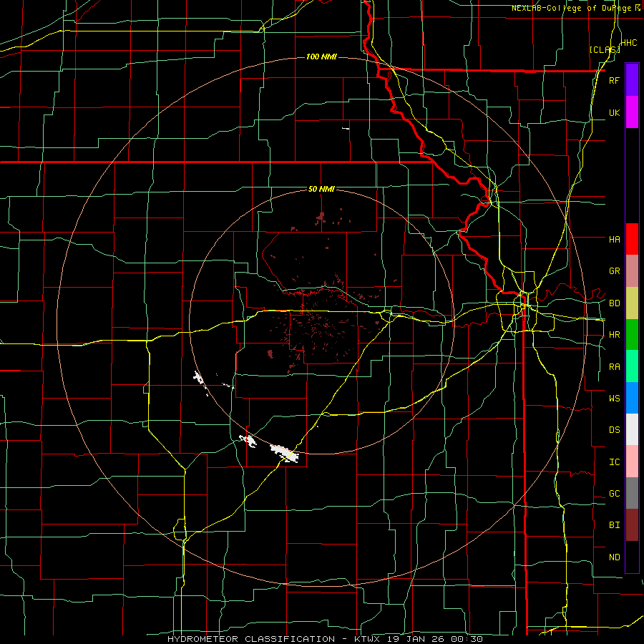Click the IC light-pink legend swatch

(x=632, y=462)
